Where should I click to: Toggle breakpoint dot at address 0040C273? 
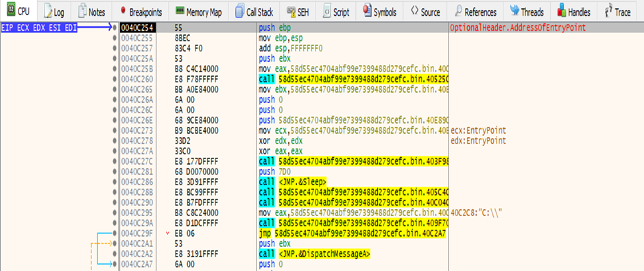click(115, 130)
